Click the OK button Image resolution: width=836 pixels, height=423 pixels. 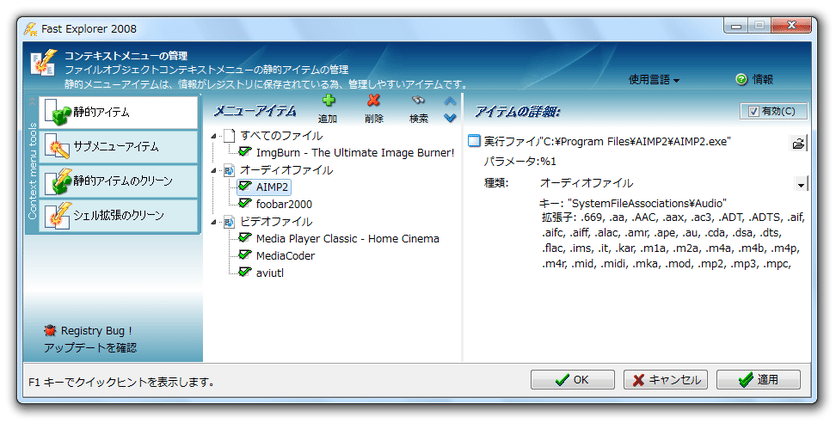coord(572,380)
